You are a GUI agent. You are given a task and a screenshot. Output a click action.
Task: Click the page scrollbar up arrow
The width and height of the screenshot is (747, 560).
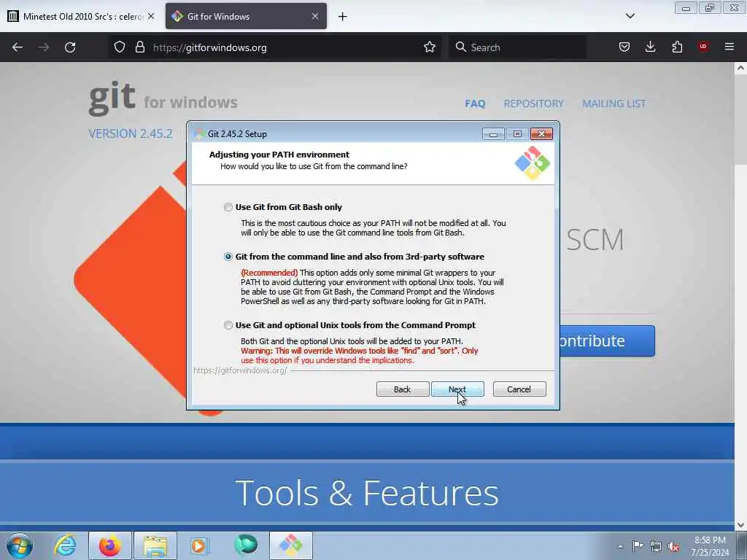pyautogui.click(x=740, y=68)
